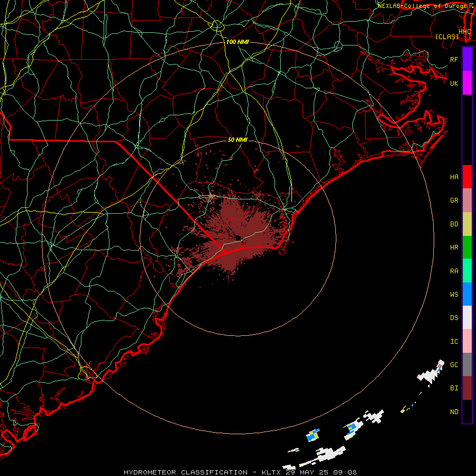Click the HR green legend swatch

[467, 247]
